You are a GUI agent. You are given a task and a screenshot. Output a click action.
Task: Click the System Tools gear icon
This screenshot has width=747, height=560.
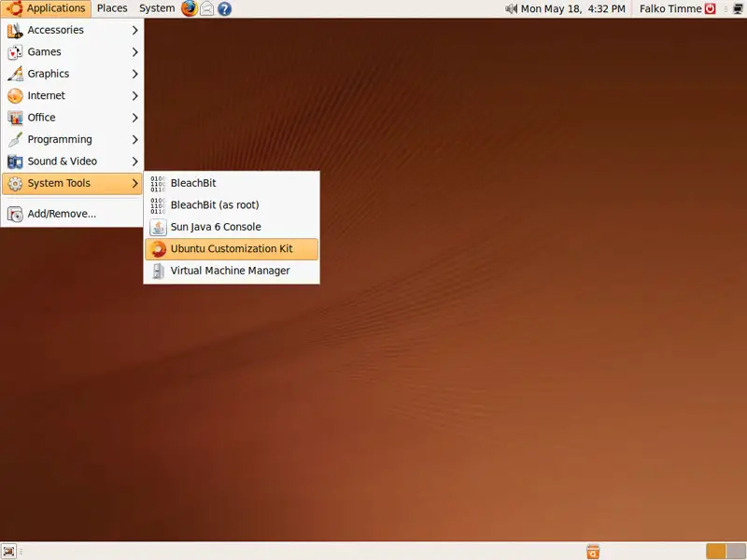click(15, 183)
